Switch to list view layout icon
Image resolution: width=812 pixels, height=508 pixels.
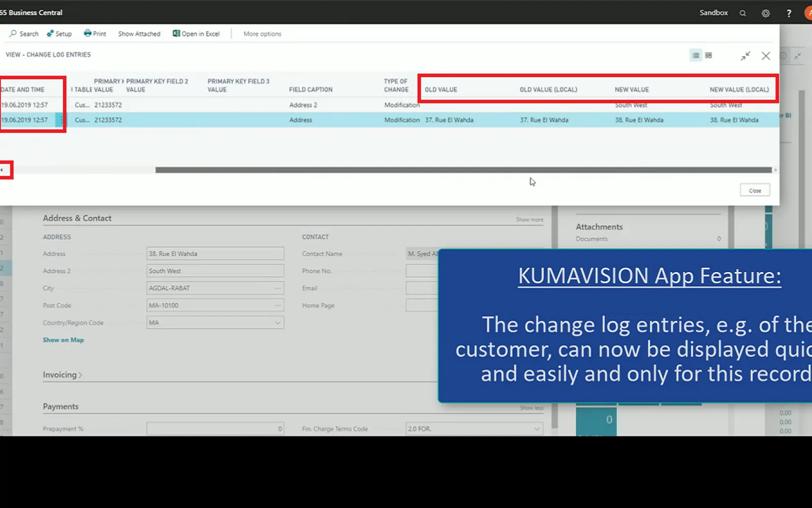696,55
